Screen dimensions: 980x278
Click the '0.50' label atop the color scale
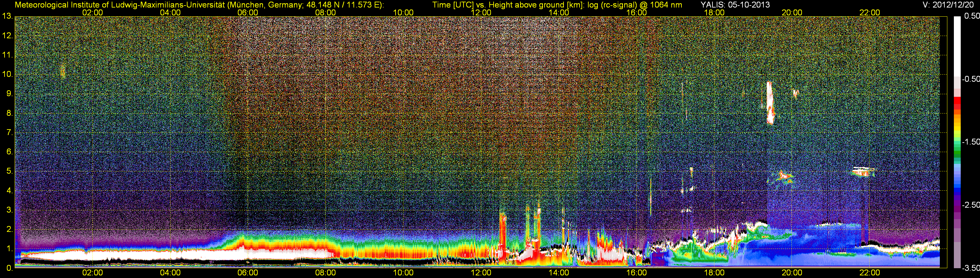[972, 16]
